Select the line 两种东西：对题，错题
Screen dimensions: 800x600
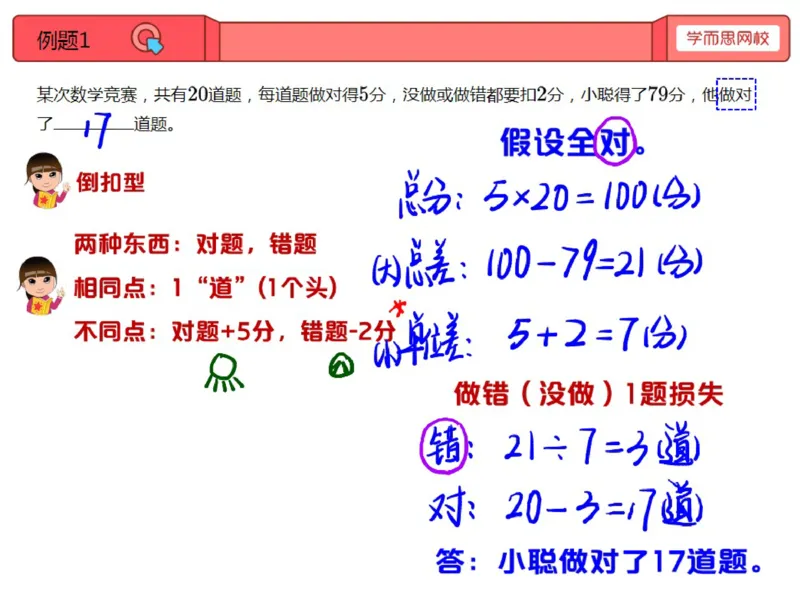point(195,244)
